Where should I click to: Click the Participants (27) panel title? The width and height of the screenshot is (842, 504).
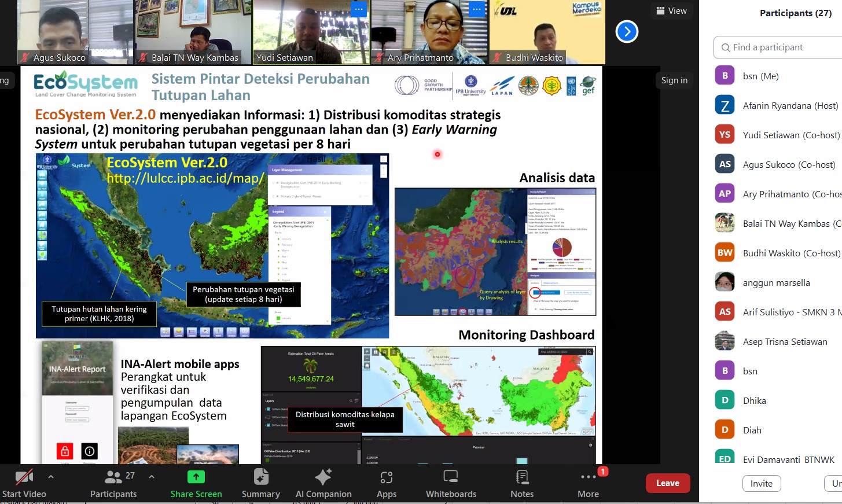pyautogui.click(x=796, y=13)
